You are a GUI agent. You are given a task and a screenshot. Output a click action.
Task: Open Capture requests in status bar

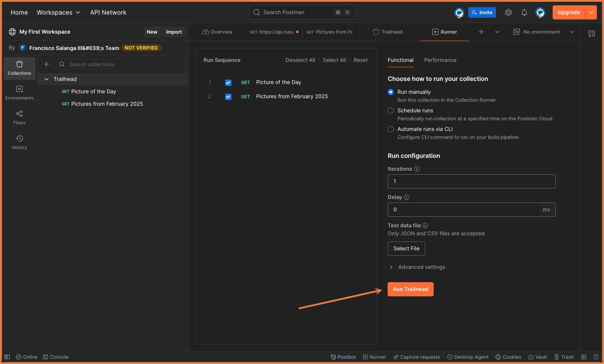click(x=416, y=357)
